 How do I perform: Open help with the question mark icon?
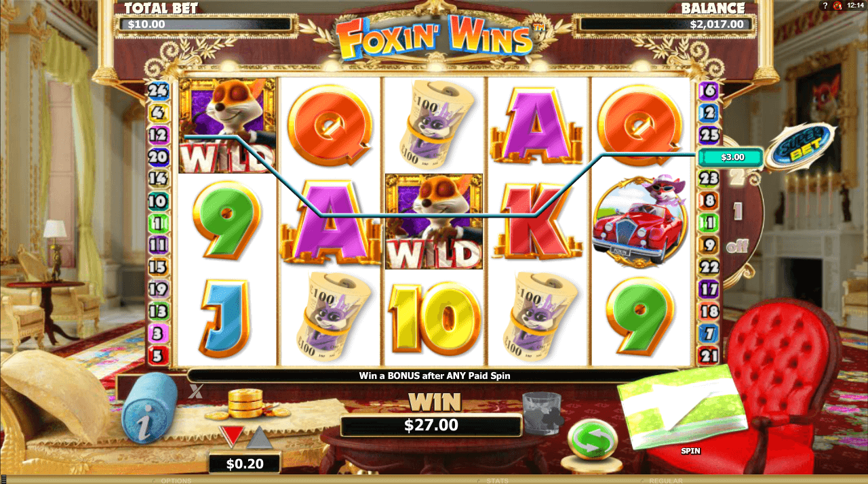[x=825, y=5]
